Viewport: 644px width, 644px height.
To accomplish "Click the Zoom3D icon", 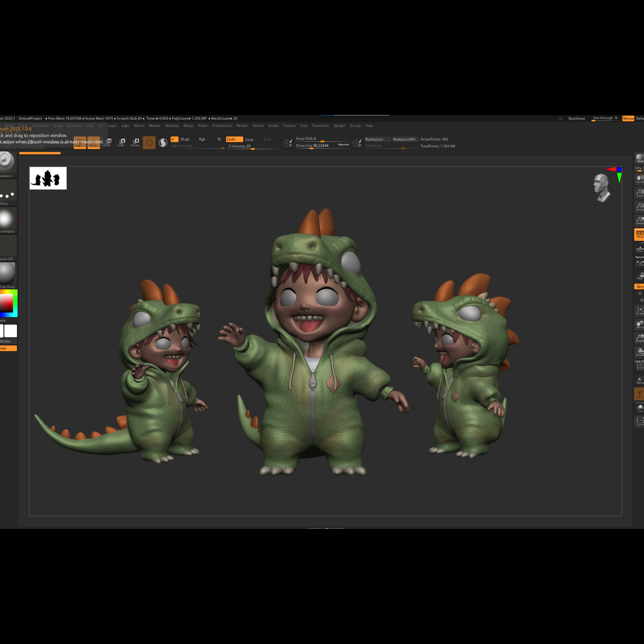I will click(x=639, y=338).
